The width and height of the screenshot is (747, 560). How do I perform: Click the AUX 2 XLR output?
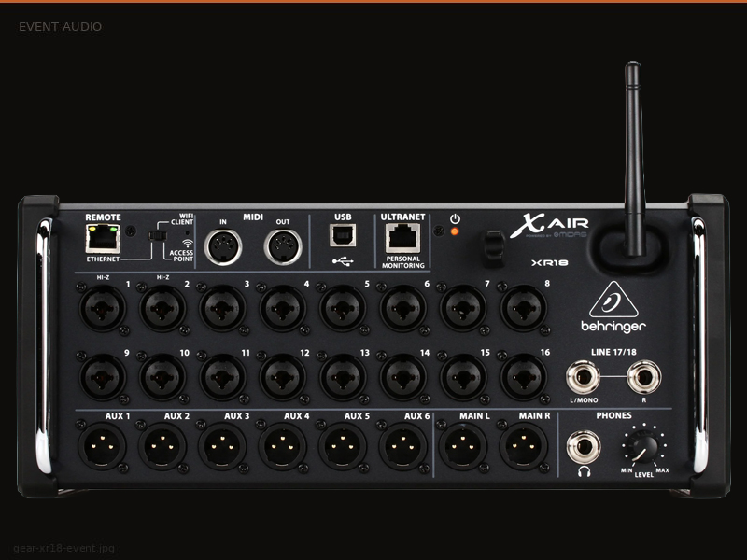coord(162,447)
